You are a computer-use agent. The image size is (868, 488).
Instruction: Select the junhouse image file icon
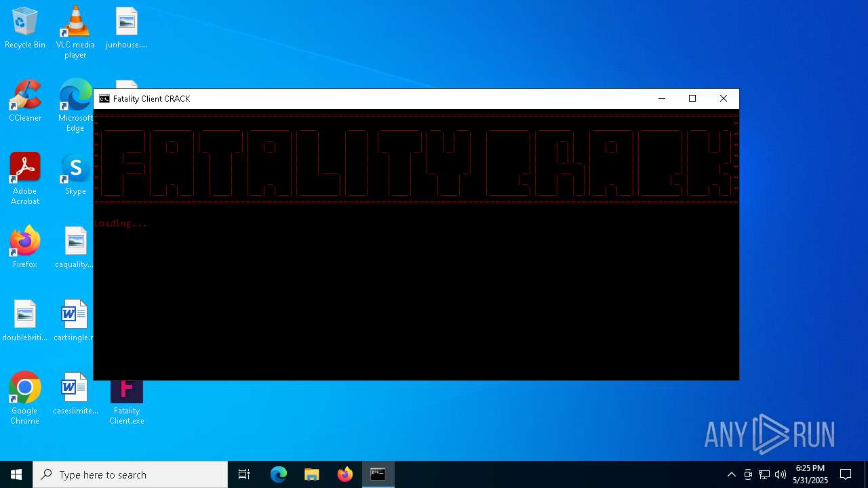[x=126, y=28]
